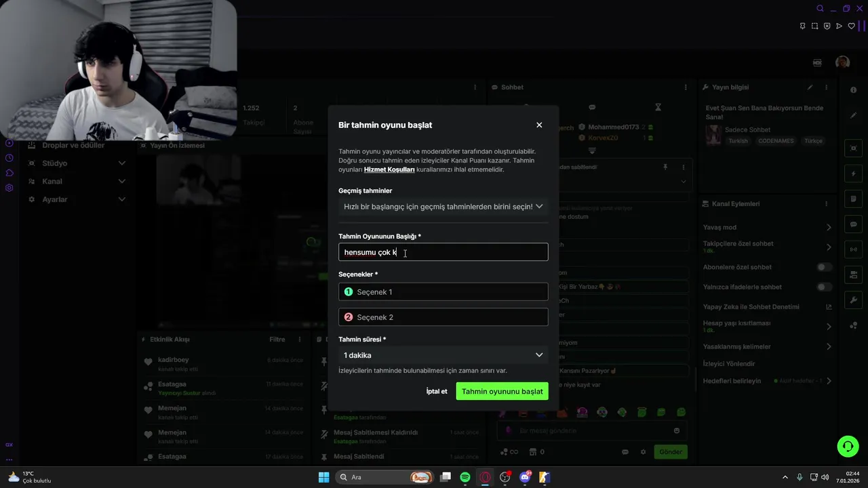
Task: Click the emoji picker in message box
Action: (x=677, y=430)
